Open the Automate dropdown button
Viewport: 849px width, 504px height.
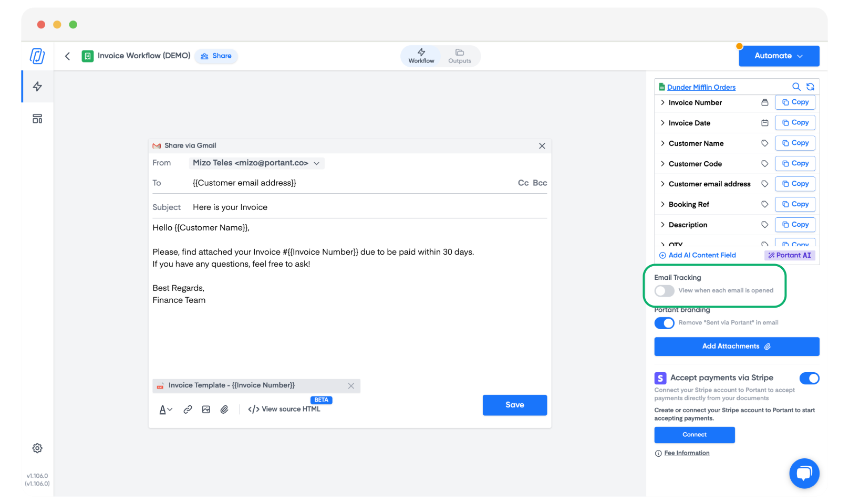[779, 56]
